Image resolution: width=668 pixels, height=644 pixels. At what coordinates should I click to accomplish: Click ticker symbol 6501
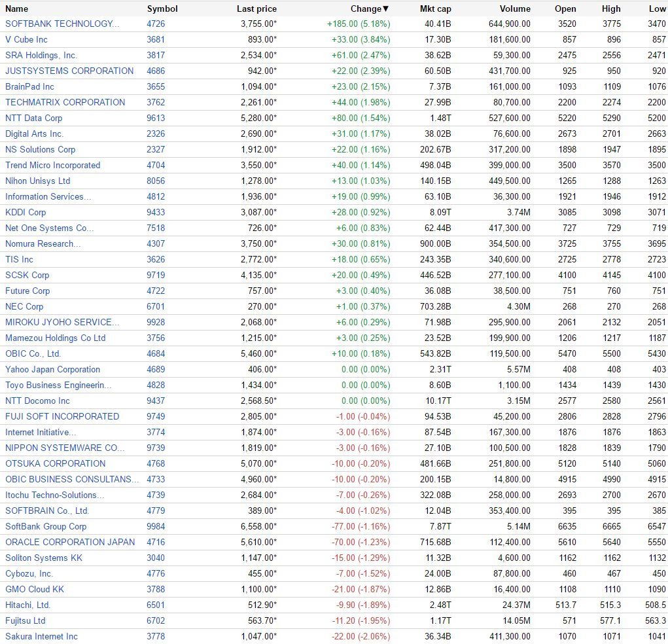coord(156,605)
